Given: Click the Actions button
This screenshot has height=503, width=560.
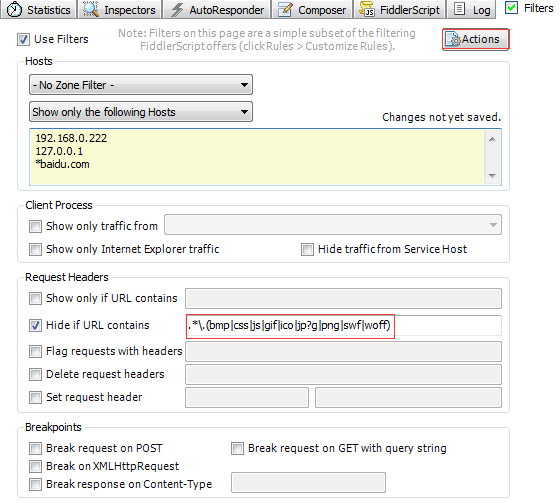Looking at the screenshot, I should coord(476,39).
